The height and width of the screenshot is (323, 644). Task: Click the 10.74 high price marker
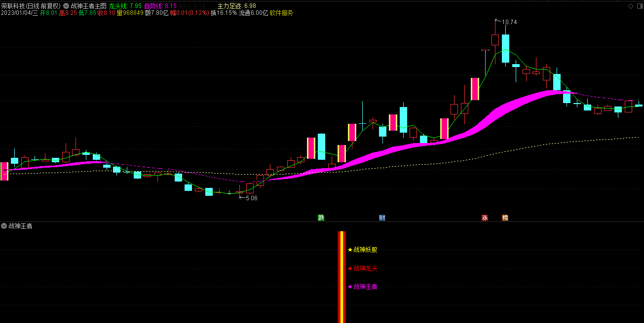coord(509,22)
